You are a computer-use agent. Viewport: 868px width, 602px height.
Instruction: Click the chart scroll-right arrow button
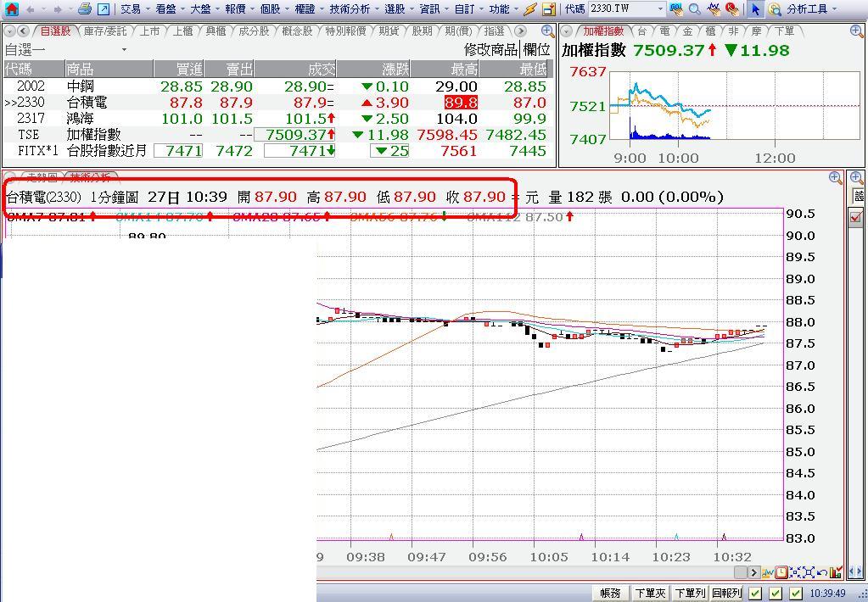pyautogui.click(x=753, y=572)
